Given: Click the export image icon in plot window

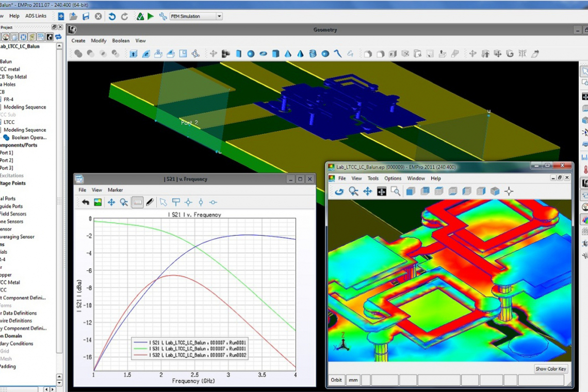Looking at the screenshot, I should point(98,203).
